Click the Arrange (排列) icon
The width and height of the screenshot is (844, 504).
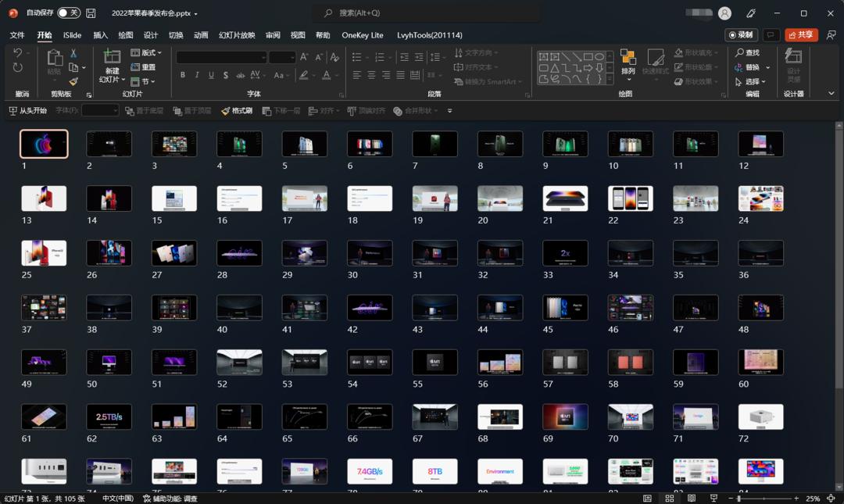[x=628, y=57]
